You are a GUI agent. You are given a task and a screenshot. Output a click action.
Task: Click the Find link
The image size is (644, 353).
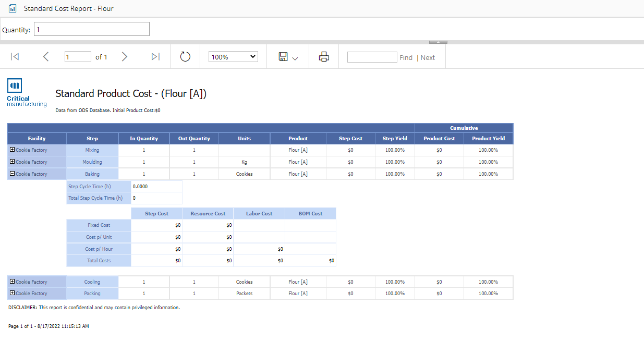[x=406, y=57]
